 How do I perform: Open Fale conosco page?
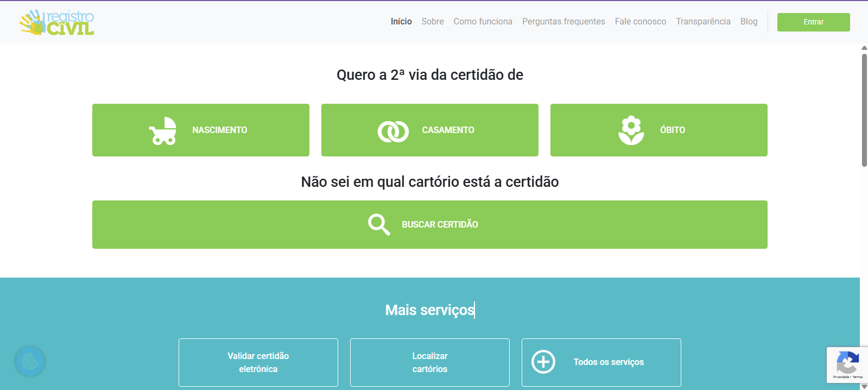(641, 22)
